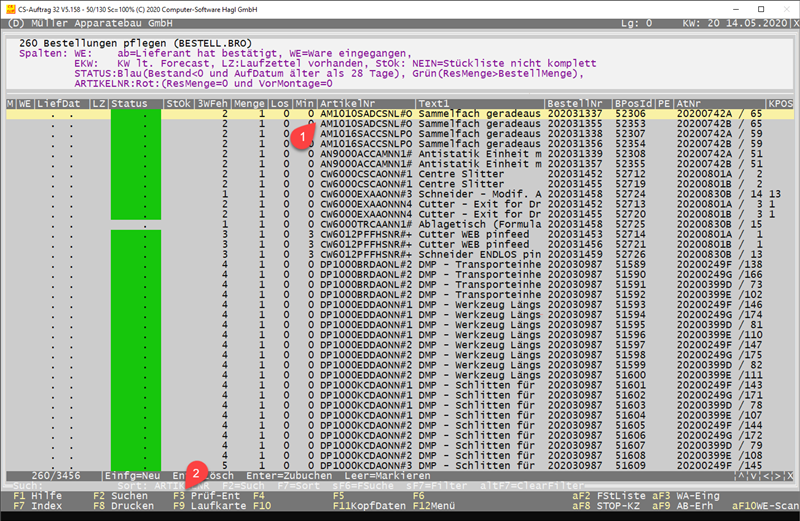Image resolution: width=800 pixels, height=521 pixels.
Task: Click F8 Drucken to print
Action: [x=120, y=506]
